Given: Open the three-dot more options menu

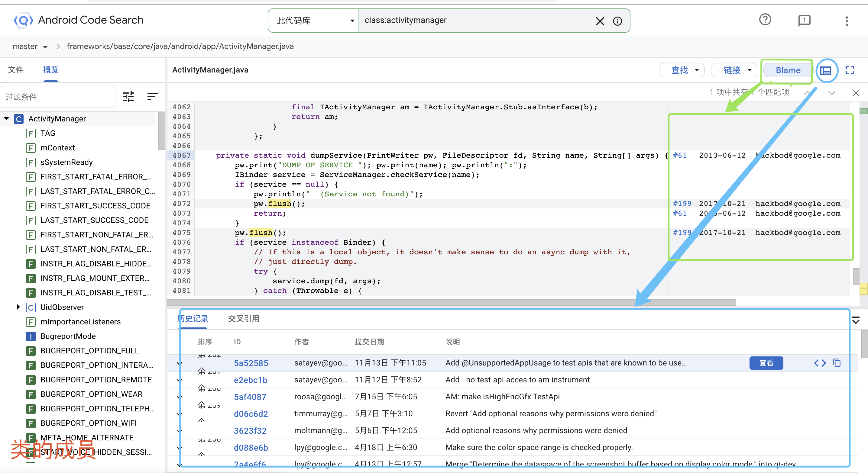Looking at the screenshot, I should [847, 21].
